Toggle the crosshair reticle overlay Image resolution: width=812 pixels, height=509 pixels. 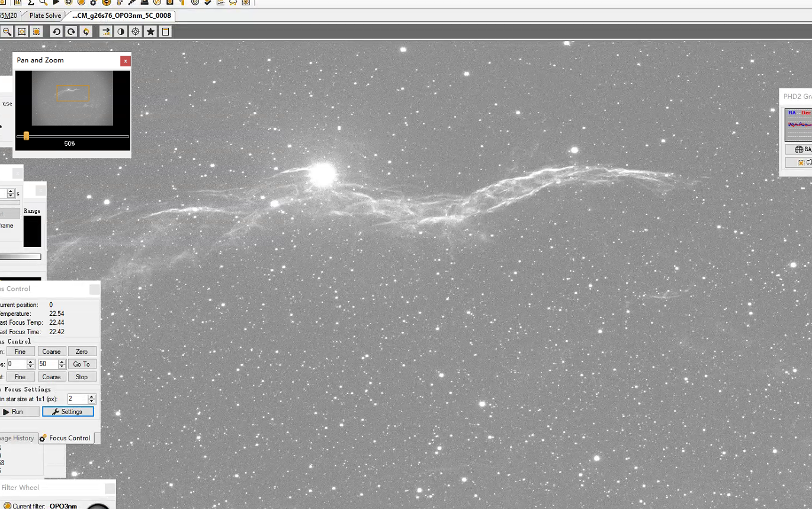136,31
